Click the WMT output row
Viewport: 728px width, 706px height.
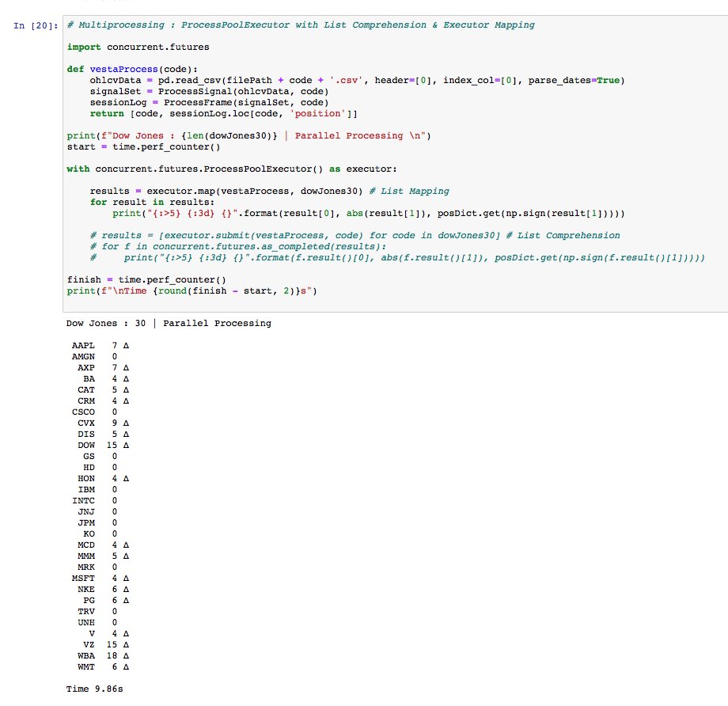pos(103,667)
